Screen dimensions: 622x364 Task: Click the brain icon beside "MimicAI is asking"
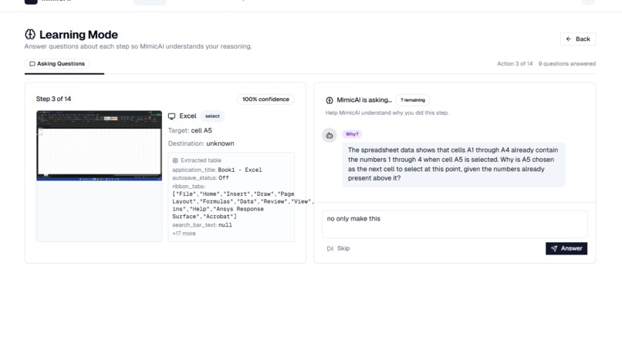(x=330, y=100)
